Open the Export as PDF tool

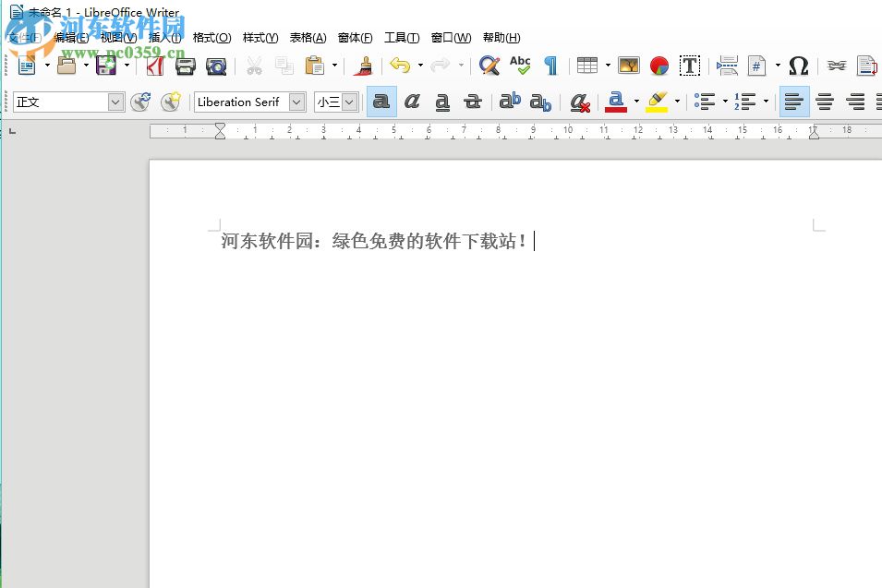click(x=154, y=66)
